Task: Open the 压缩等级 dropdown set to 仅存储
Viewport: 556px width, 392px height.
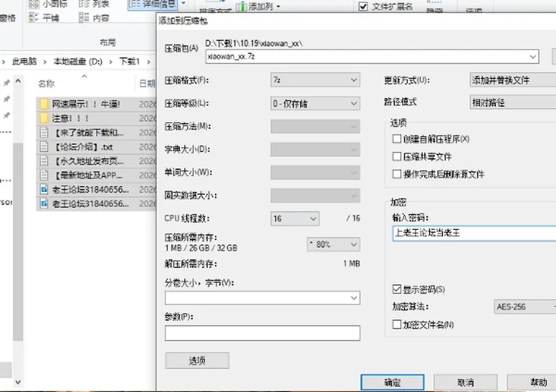Action: pyautogui.click(x=315, y=104)
